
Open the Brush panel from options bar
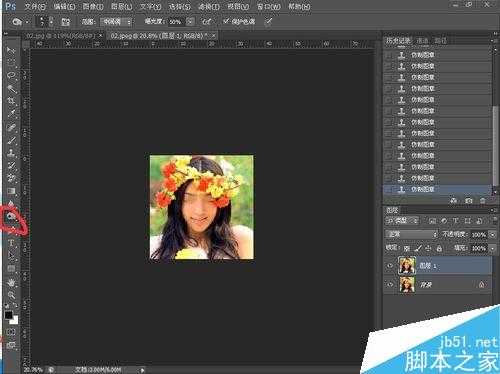pyautogui.click(x=66, y=22)
